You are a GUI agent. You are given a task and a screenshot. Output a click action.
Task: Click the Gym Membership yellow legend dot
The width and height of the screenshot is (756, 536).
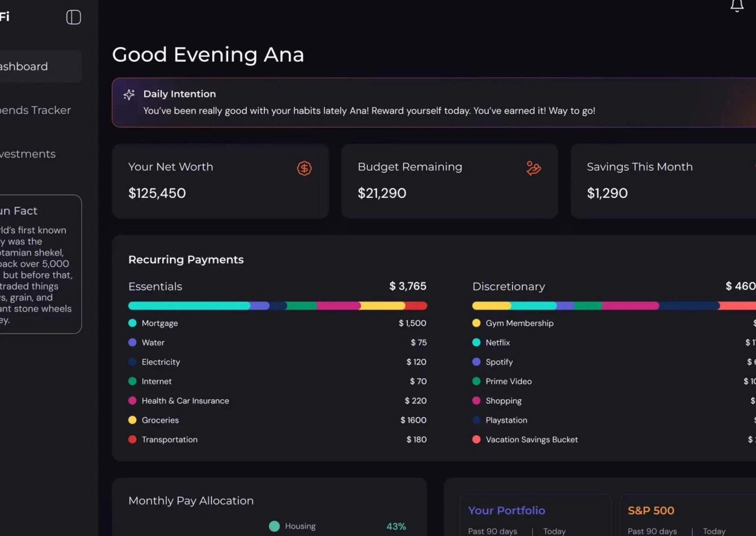476,323
